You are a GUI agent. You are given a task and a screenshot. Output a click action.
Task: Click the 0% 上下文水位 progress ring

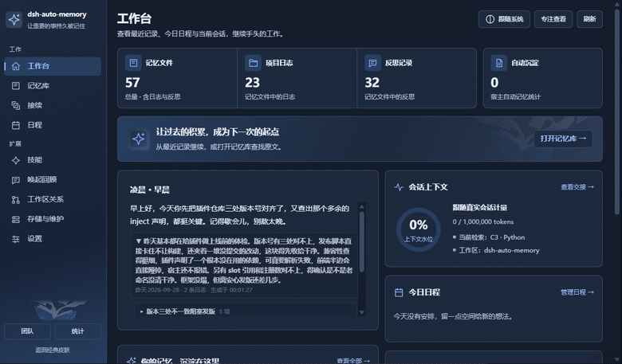point(419,229)
